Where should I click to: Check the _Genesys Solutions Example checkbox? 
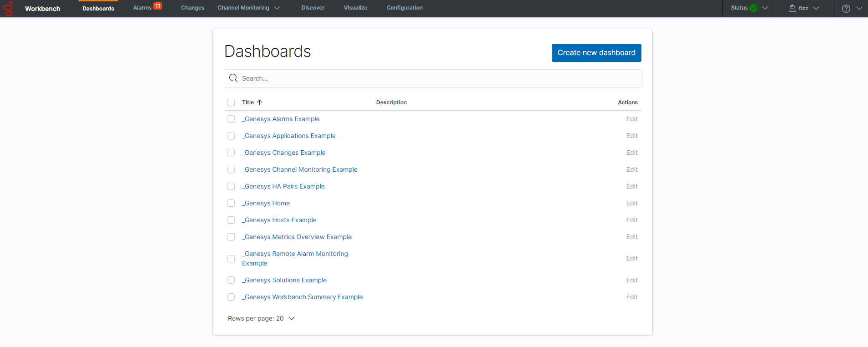(x=231, y=280)
